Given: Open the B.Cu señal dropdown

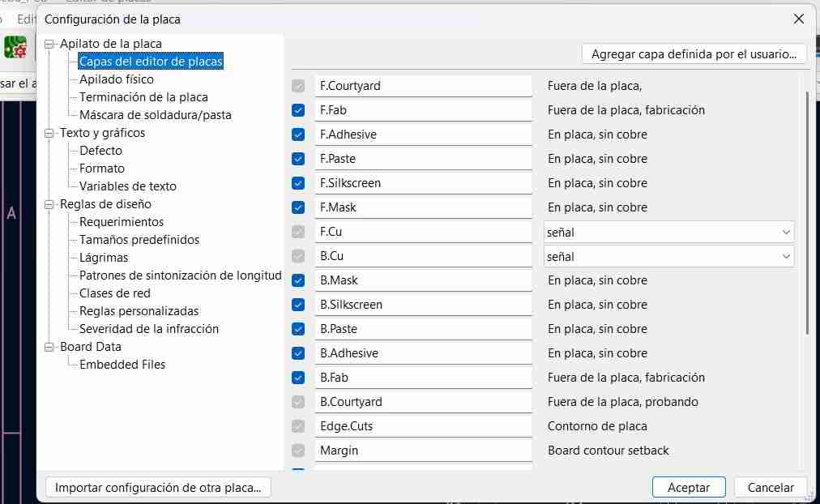Looking at the screenshot, I should [784, 255].
